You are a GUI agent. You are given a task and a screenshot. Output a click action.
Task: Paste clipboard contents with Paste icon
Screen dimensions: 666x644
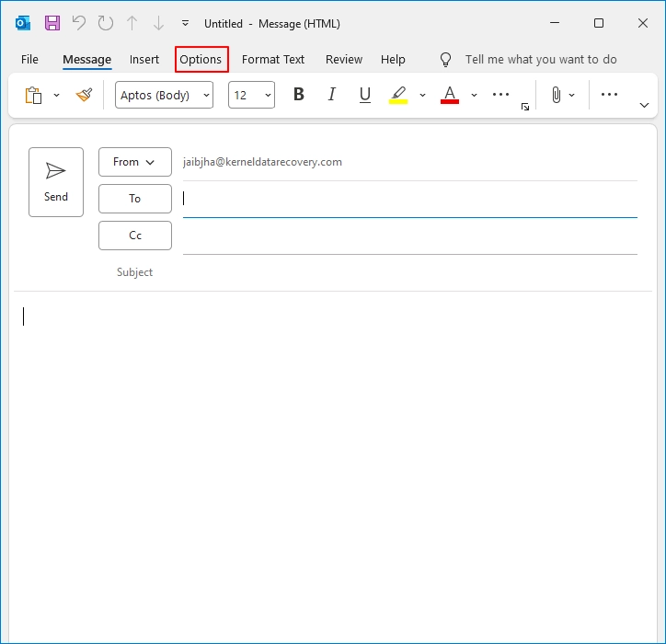coord(33,95)
